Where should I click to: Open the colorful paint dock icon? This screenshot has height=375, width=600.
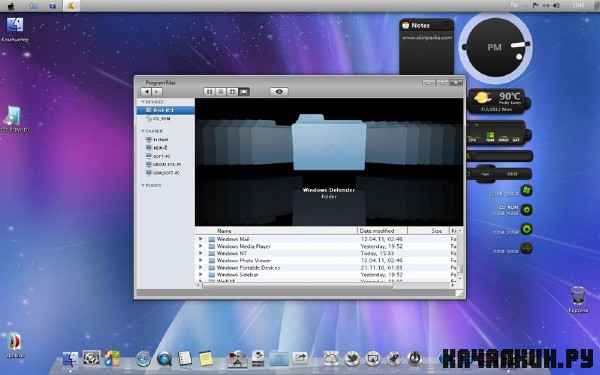pyautogui.click(x=112, y=359)
